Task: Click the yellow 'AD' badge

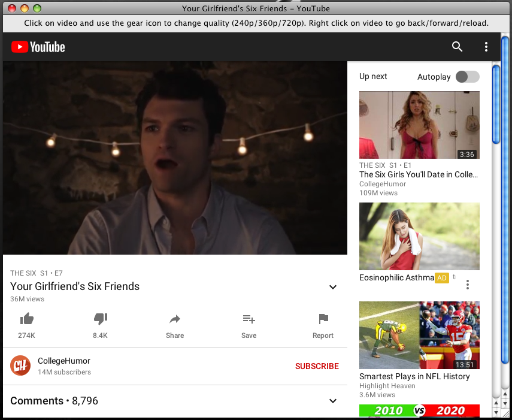Action: (442, 278)
